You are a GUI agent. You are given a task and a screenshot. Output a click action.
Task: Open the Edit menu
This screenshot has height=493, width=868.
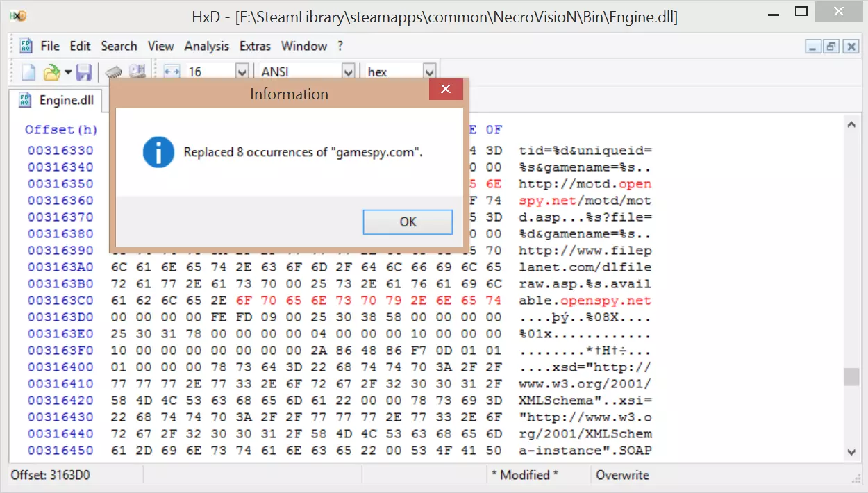click(x=80, y=46)
